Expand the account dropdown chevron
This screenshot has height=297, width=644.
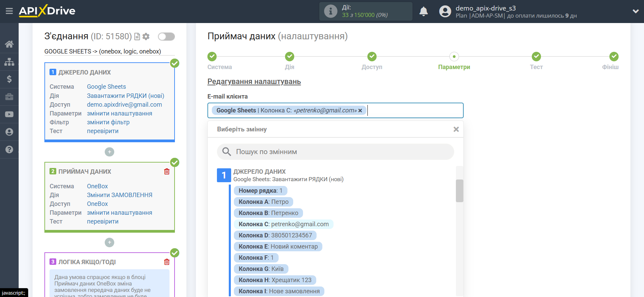pyautogui.click(x=636, y=11)
